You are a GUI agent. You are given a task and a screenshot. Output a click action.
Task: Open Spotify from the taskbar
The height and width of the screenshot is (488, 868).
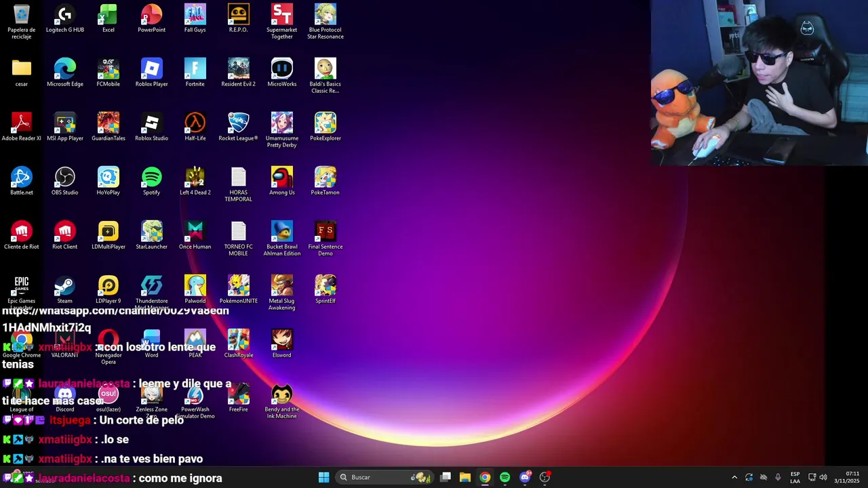(505, 477)
